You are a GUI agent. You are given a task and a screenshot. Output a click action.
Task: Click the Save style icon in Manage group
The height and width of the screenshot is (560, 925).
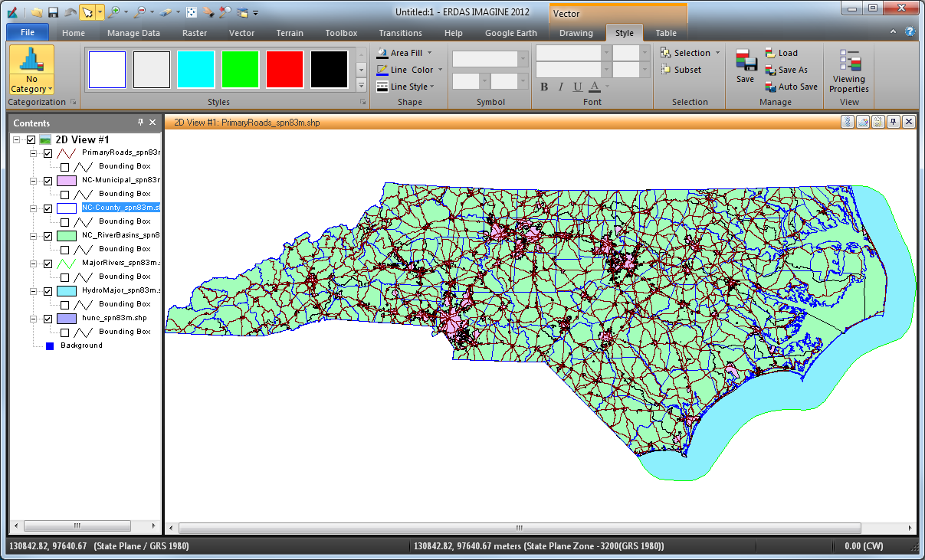tap(745, 61)
